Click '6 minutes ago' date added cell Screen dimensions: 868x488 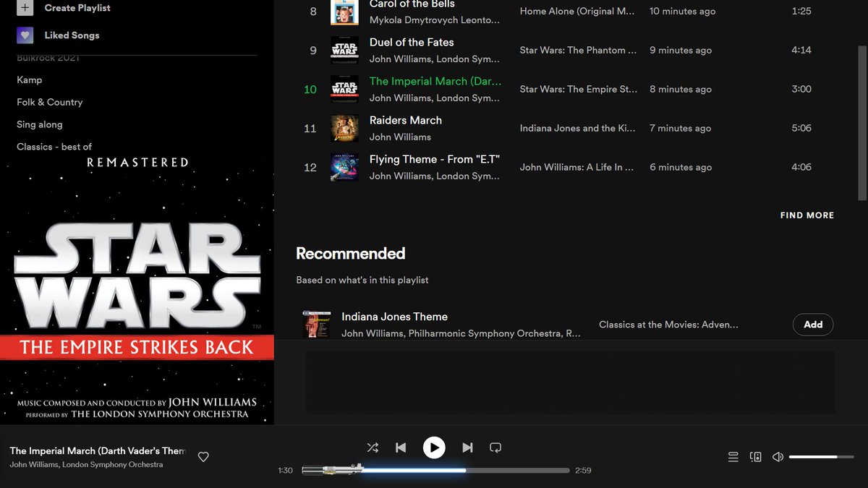(681, 168)
